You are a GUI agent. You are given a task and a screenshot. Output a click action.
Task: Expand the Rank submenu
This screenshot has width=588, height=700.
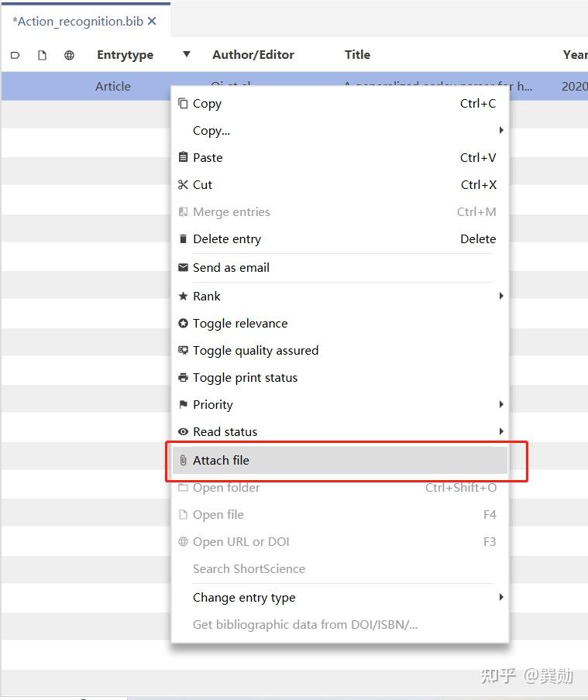point(341,297)
